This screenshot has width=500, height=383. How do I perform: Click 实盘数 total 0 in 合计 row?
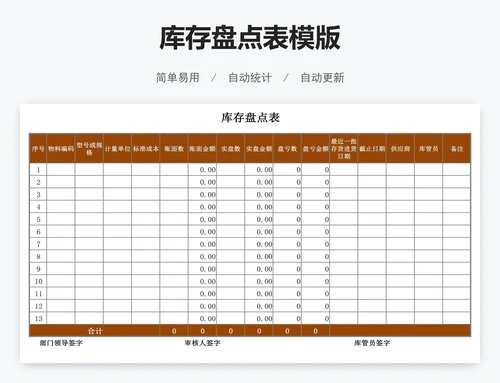coord(231,331)
